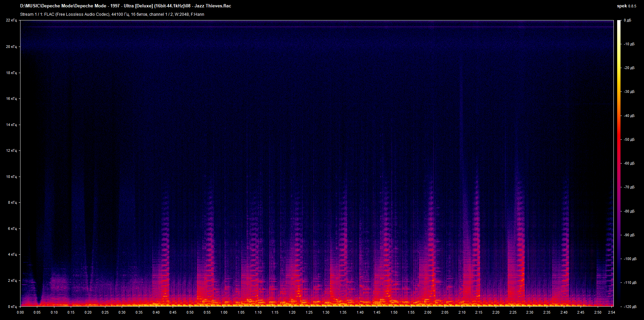
Task: Click the white top of the color scale
Action: 619,22
